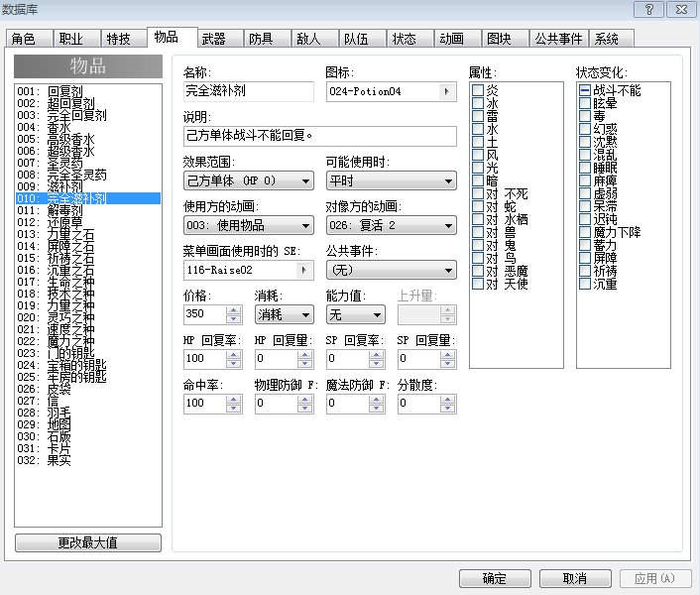This screenshot has height=595, width=700.
Task: Toggle the 沉重 state change checkbox
Action: click(585, 284)
